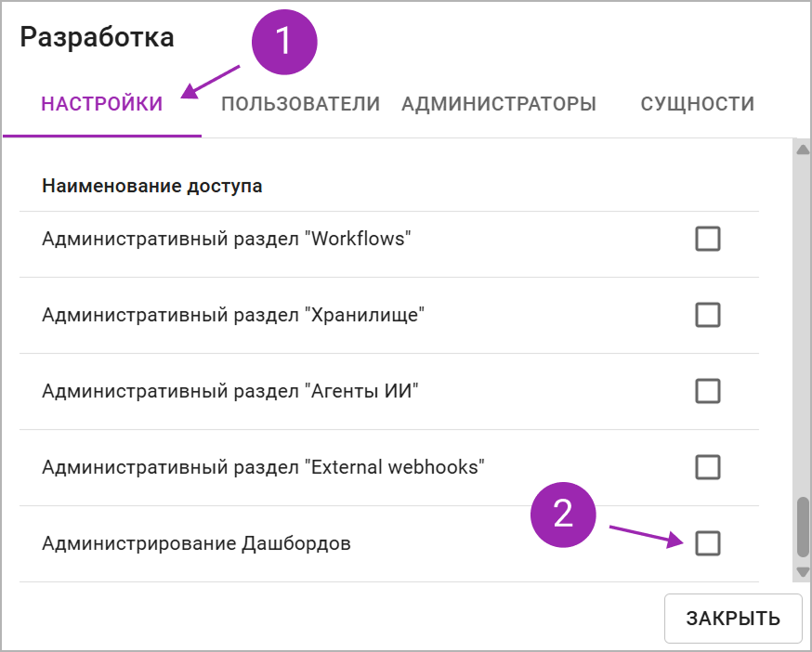This screenshot has width=812, height=652.
Task: Go to the АДМИНИСТРАТОРЫ tab
Action: point(499,104)
